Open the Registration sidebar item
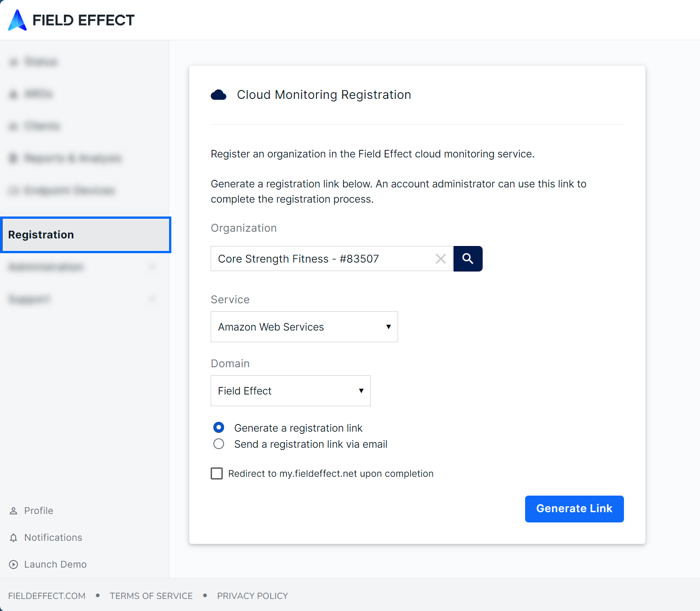 [x=85, y=235]
